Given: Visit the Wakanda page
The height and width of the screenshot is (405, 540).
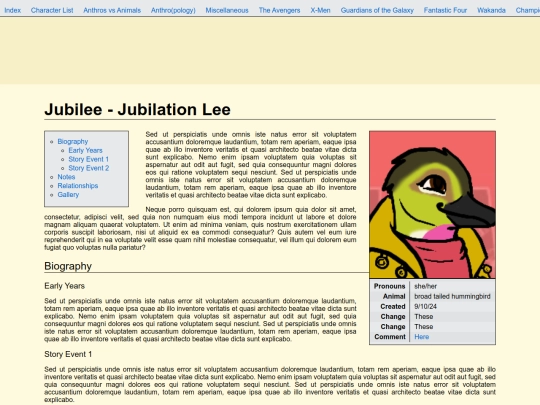Looking at the screenshot, I should click(x=491, y=10).
